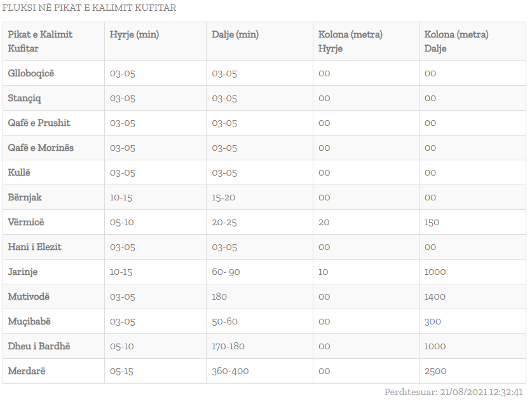532x404 pixels.
Task: Click the Fluksi në Pikat e Kalimit heading
Action: (90, 8)
